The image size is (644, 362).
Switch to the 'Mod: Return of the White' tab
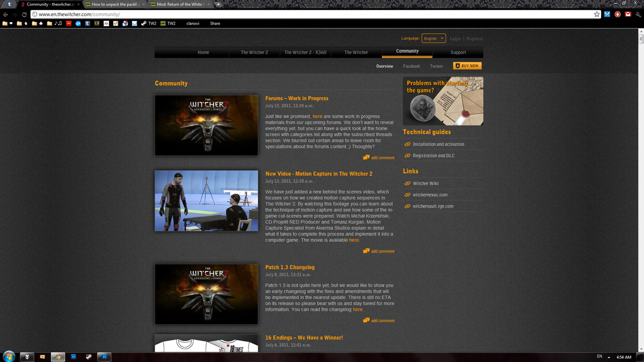[x=180, y=4]
